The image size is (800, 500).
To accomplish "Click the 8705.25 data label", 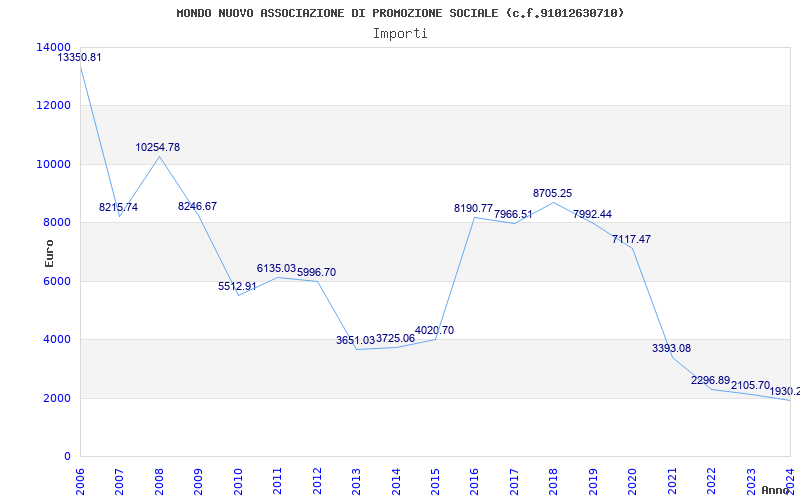I will (x=553, y=193).
